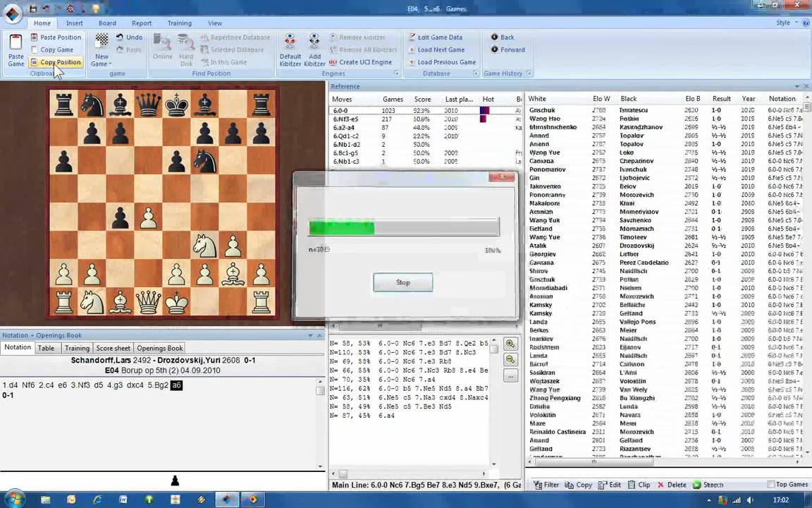This screenshot has height=508, width=812.
Task: Click the light bulb icon in title bar
Action: pyautogui.click(x=96, y=8)
